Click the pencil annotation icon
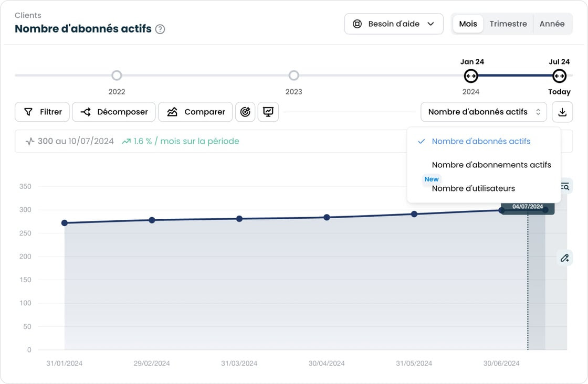This screenshot has height=384, width=588. [x=565, y=258]
